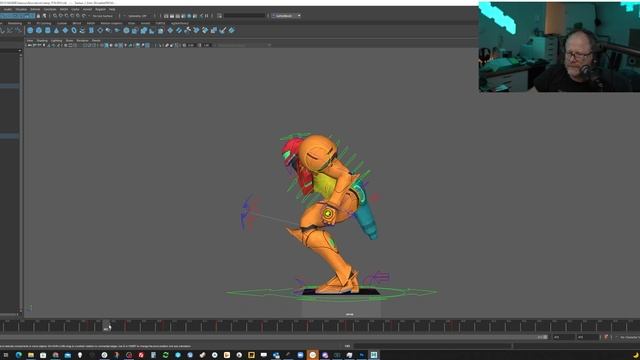Create a polygon cylinder from the shelf
This screenshot has height=360, width=640.
[48, 31]
